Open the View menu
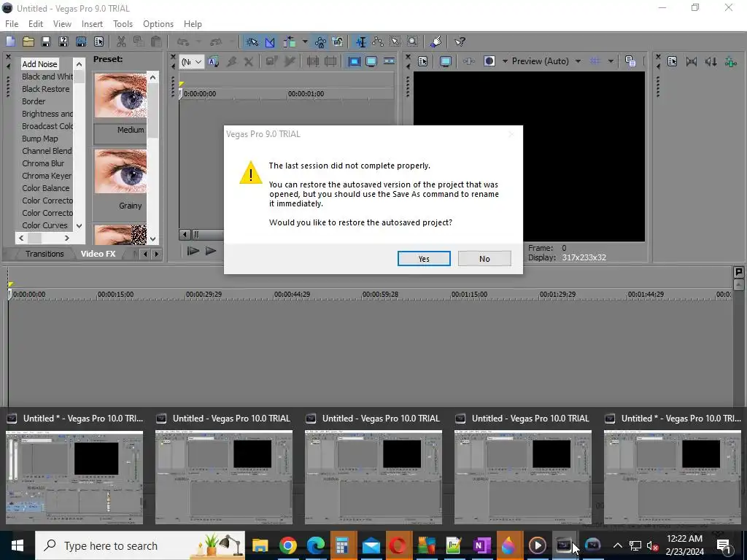Image resolution: width=747 pixels, height=560 pixels. click(63, 24)
